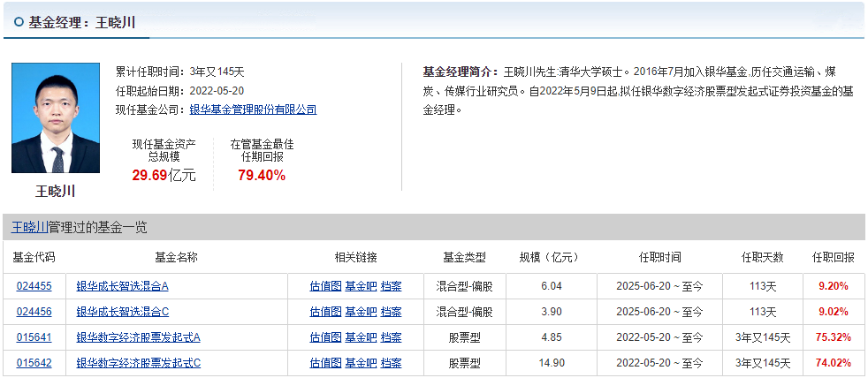Open fund code 015642 link

[x=34, y=363]
